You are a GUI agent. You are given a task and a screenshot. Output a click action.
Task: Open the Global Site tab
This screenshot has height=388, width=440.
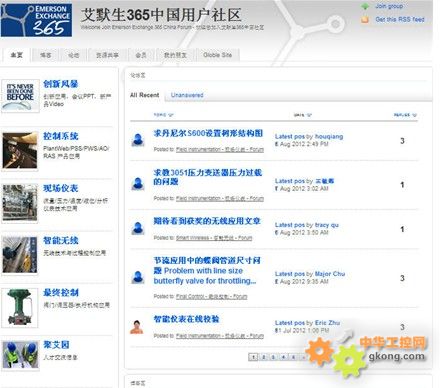click(218, 55)
